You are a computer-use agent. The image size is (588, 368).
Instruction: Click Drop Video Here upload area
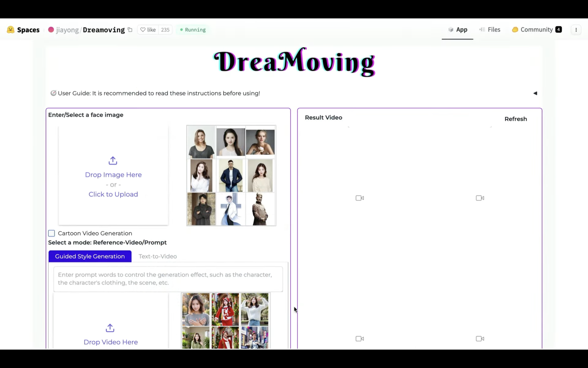tap(111, 342)
